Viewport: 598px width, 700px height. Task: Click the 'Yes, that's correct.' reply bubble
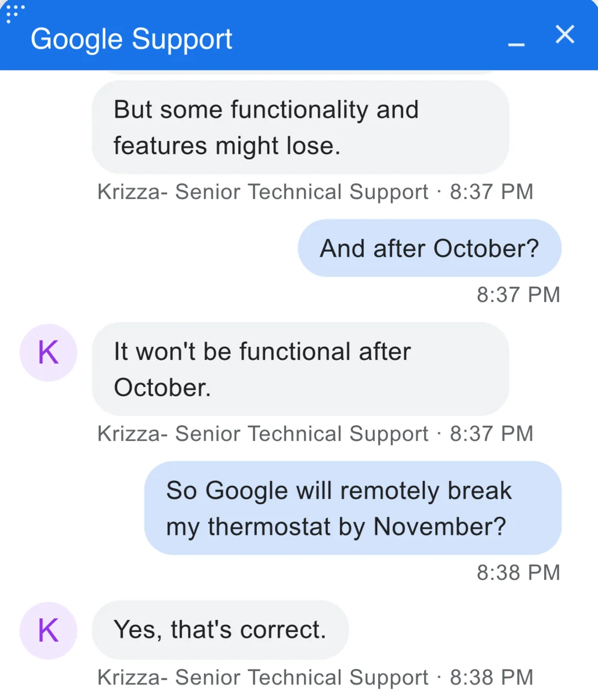tap(220, 630)
